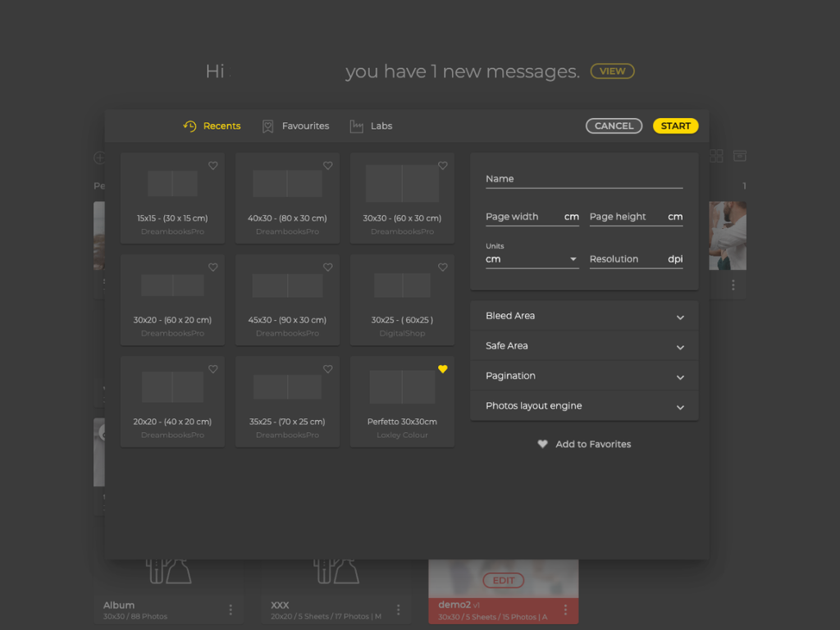Click the START button
The width and height of the screenshot is (840, 630).
coord(676,126)
